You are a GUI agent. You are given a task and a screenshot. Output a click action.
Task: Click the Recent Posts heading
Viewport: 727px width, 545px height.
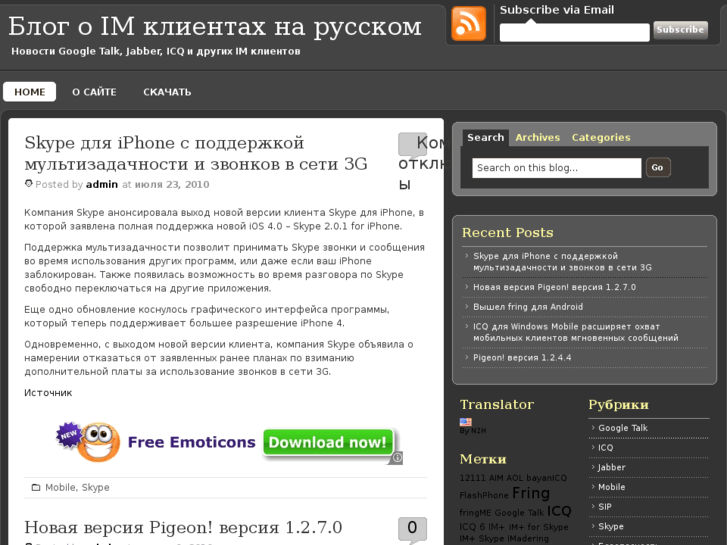[507, 232]
